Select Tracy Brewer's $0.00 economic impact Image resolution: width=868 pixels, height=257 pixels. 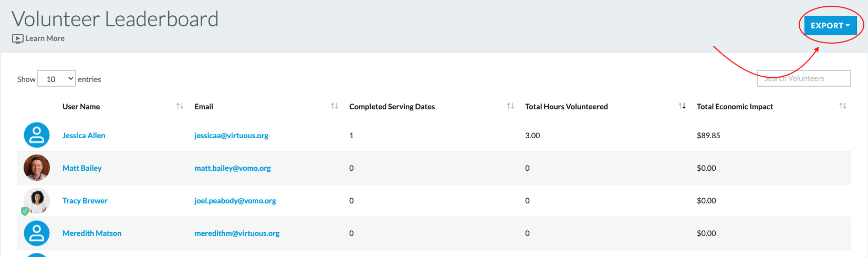point(706,201)
